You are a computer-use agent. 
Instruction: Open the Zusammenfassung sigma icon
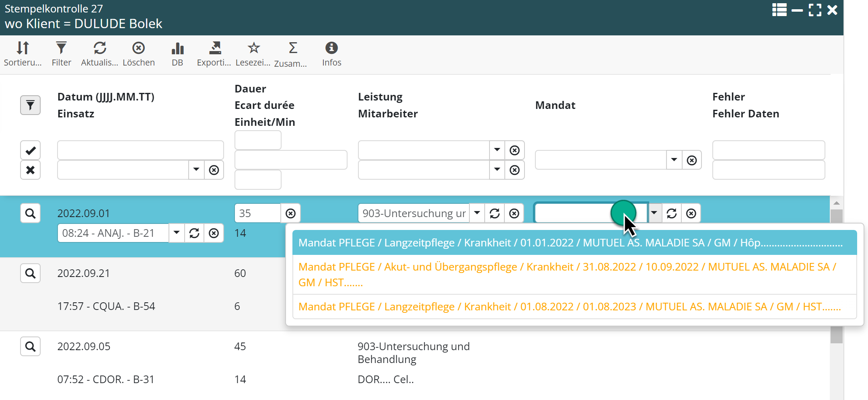(x=293, y=48)
